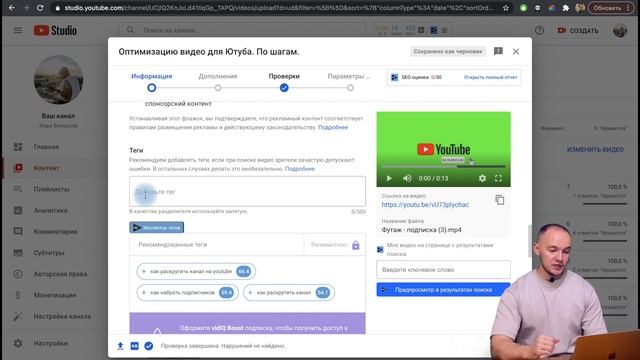Open the full vidIQ SEO report link
The image size is (640, 360).
click(490, 77)
